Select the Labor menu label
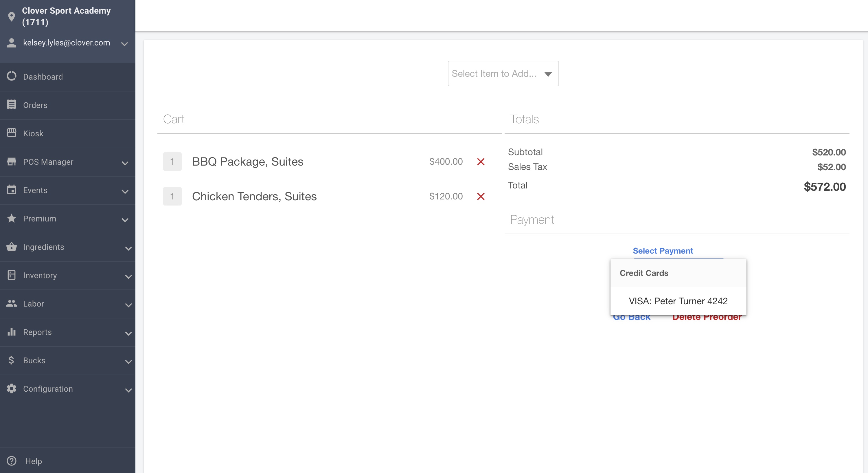The height and width of the screenshot is (473, 868). point(34,304)
